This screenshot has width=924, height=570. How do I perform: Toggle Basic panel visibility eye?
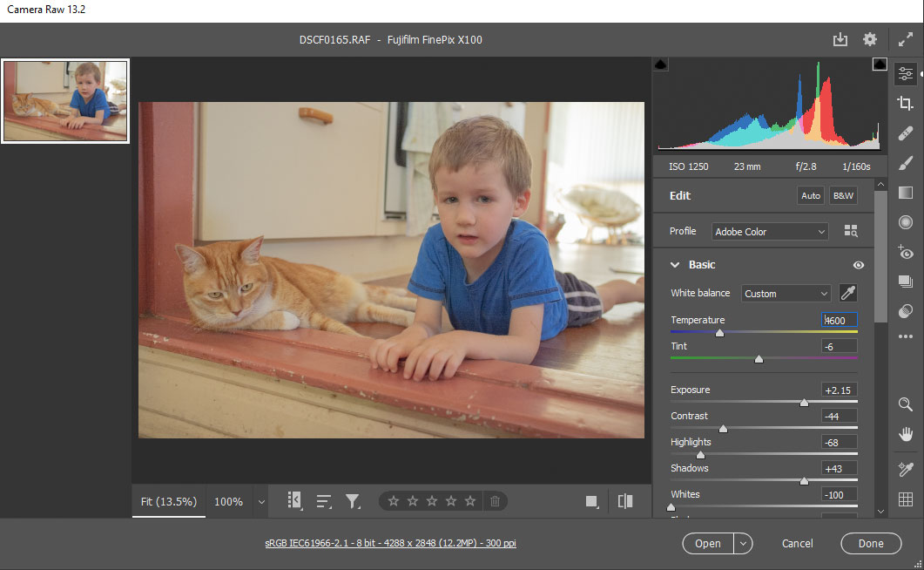[859, 265]
